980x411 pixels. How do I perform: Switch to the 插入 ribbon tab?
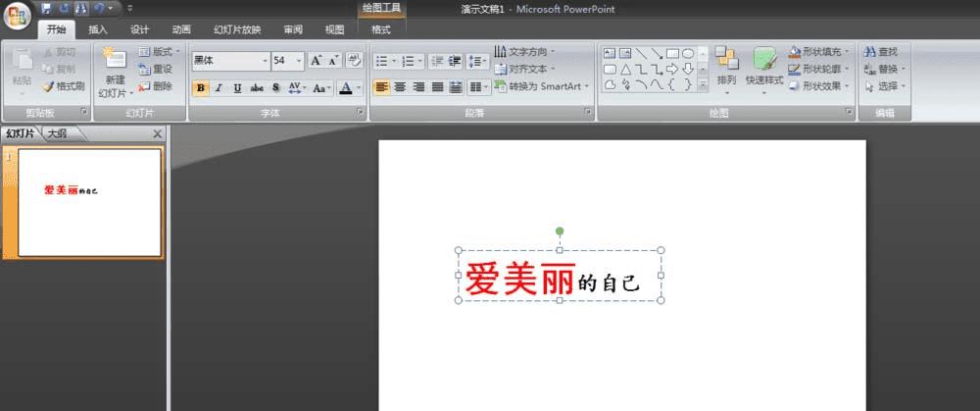[97, 29]
